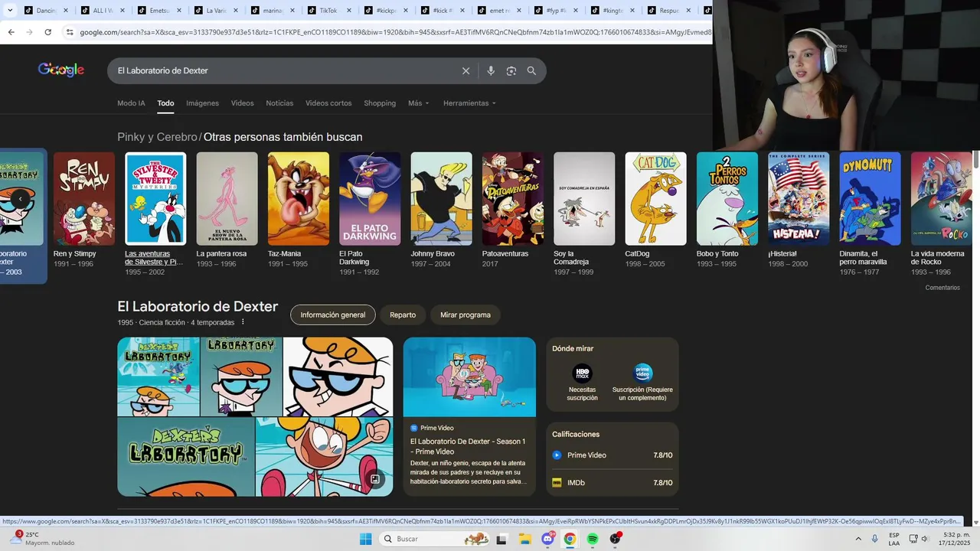Viewport: 980px width, 551px height.
Task: Close the Dancing TikTok tab
Action: point(65,11)
